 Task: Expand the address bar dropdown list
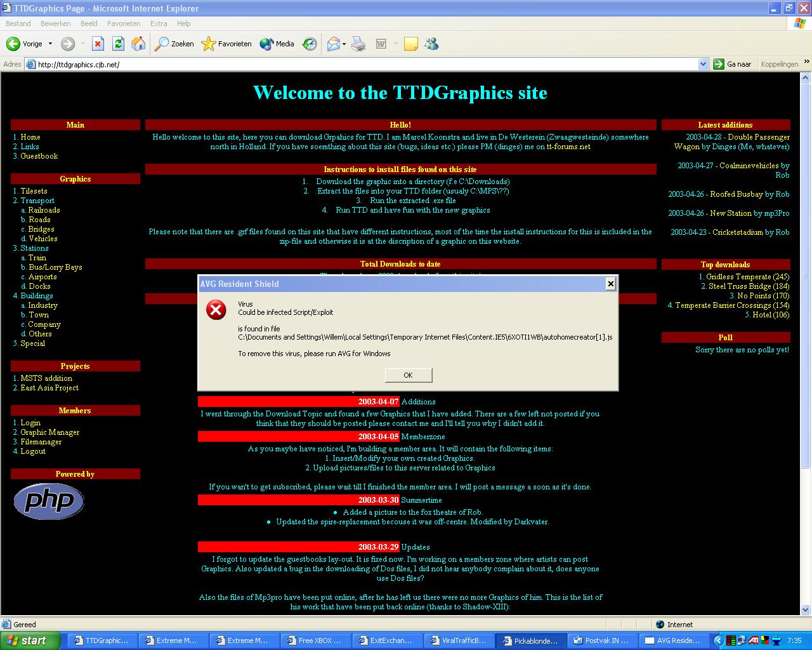(703, 64)
